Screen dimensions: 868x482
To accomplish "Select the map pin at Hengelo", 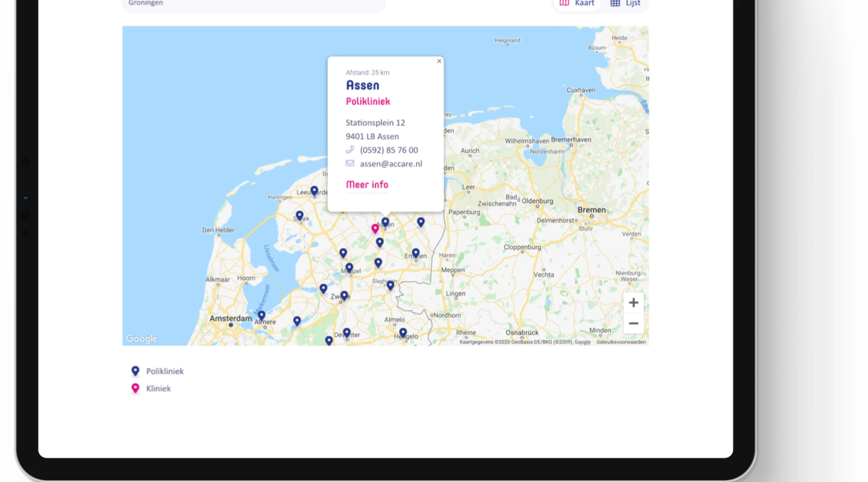I will [x=403, y=333].
